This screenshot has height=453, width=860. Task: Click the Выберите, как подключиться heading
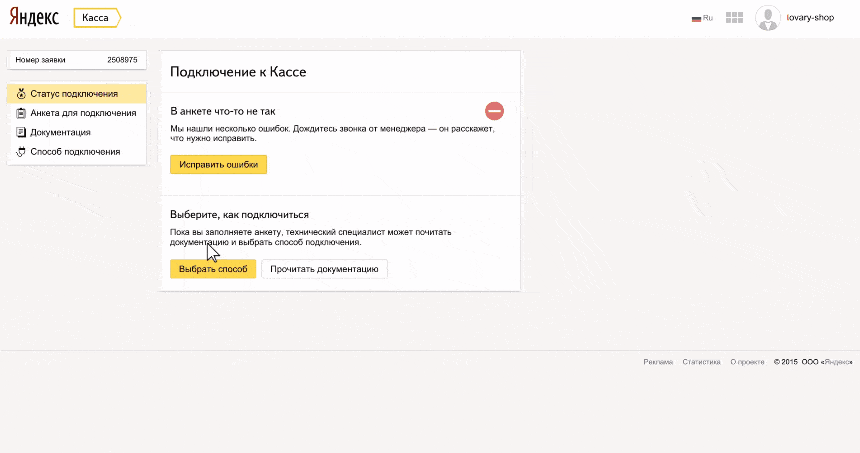coord(239,214)
